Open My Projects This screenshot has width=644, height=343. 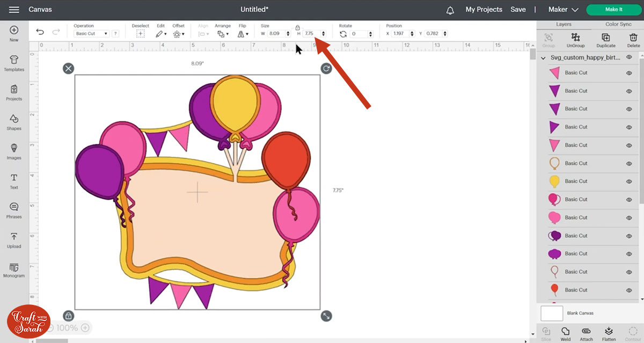coord(484,9)
